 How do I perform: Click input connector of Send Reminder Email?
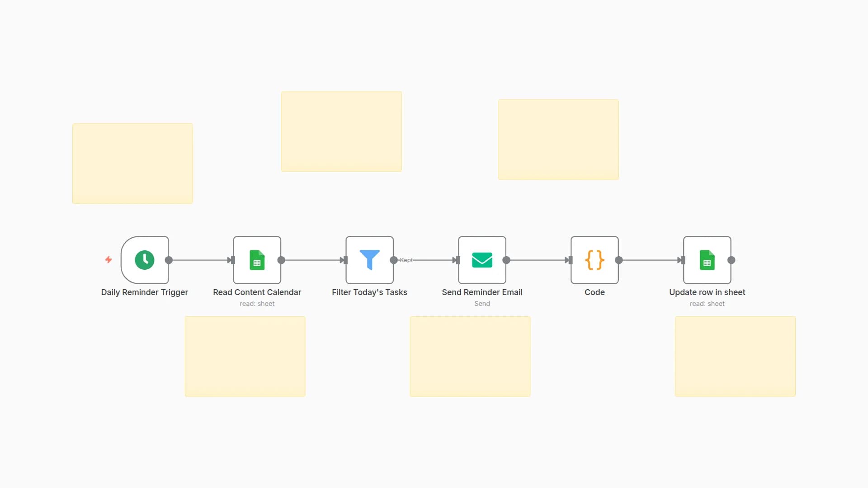[x=458, y=260]
